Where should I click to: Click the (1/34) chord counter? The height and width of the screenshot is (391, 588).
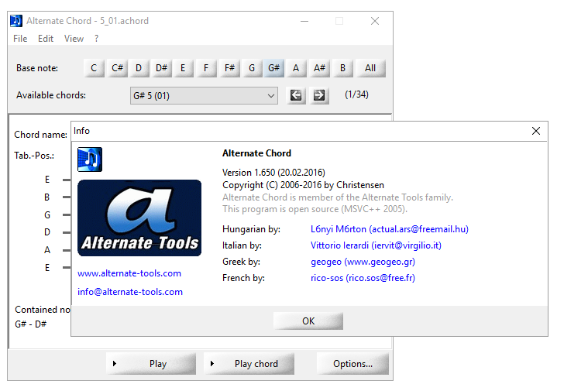click(x=356, y=94)
